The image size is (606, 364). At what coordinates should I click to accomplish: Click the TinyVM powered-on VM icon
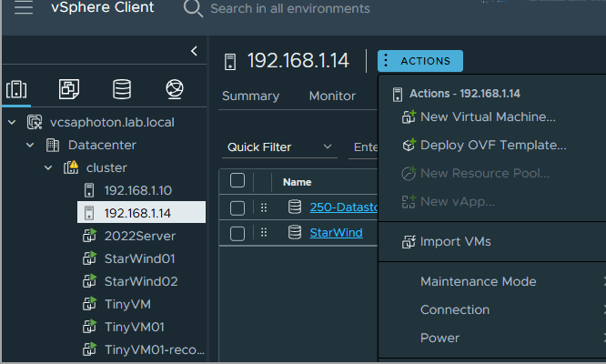[89, 304]
